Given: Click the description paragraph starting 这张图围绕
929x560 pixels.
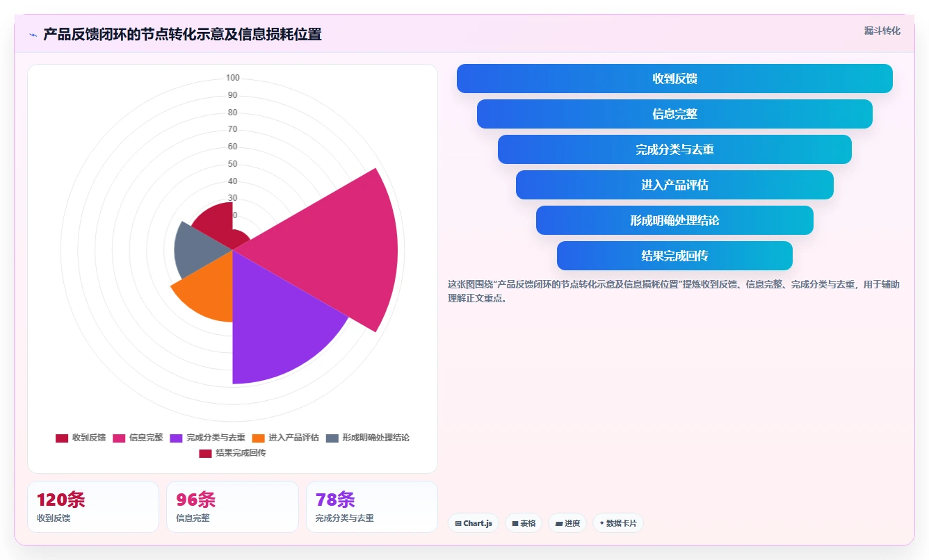Looking at the screenshot, I should [x=674, y=292].
